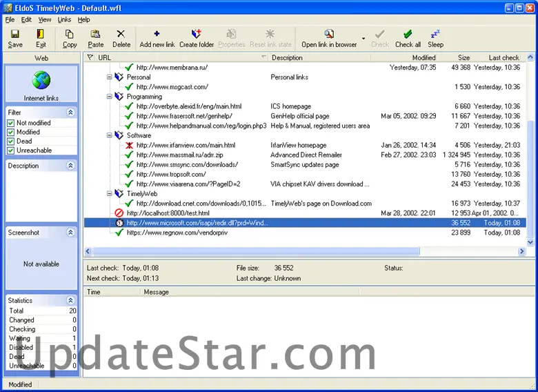Collapse the Description panel
This screenshot has width=538, height=392.
(70, 166)
